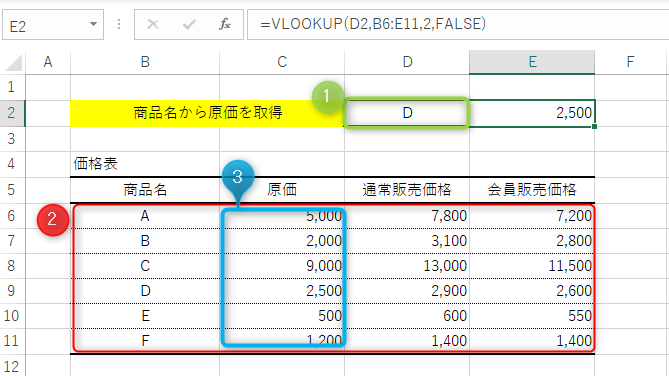Image resolution: width=669 pixels, height=376 pixels.
Task: Click member price cell 7,200
Action: (x=532, y=216)
